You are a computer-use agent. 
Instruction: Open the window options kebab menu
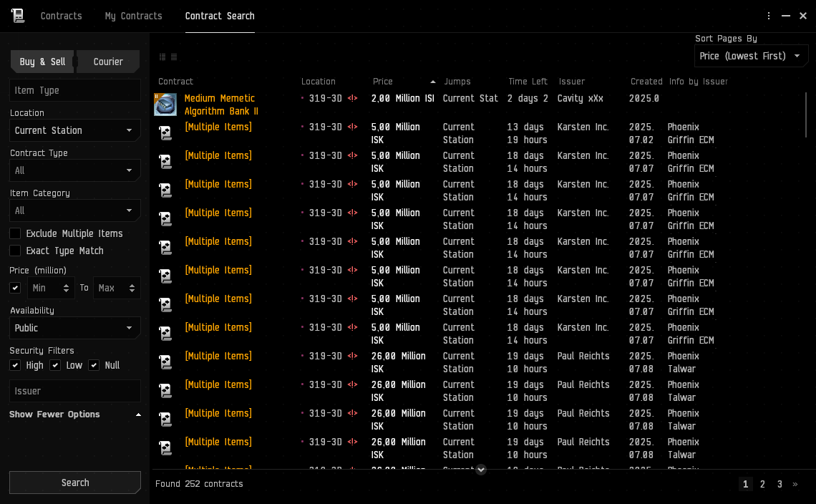pos(769,16)
